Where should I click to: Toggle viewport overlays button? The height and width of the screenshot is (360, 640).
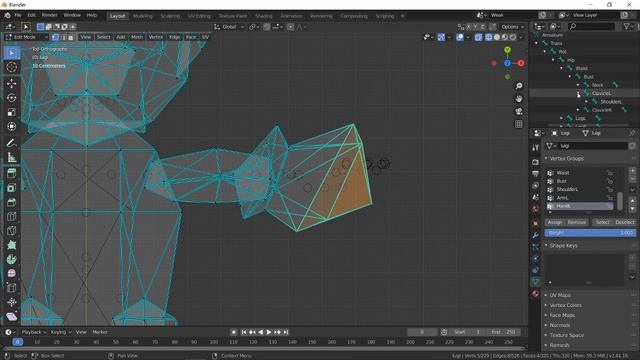click(460, 37)
